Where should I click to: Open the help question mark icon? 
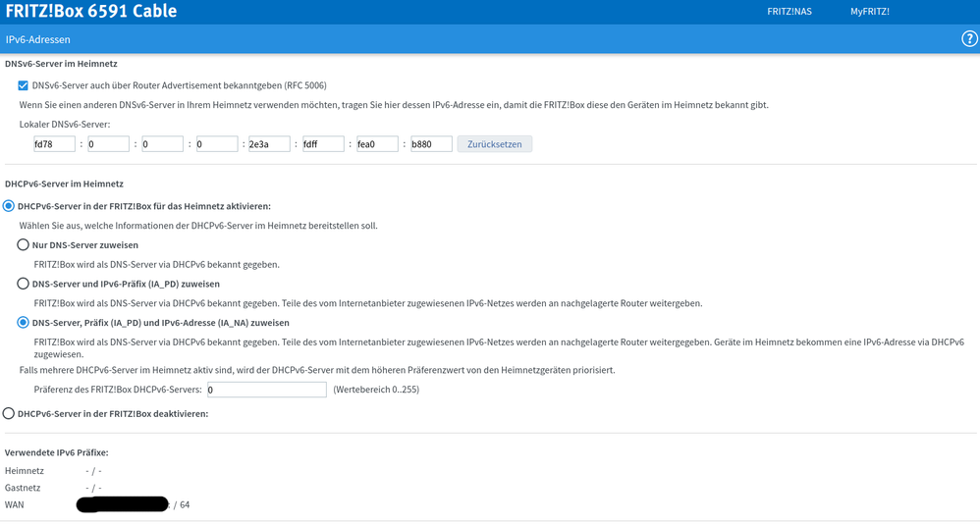969,39
